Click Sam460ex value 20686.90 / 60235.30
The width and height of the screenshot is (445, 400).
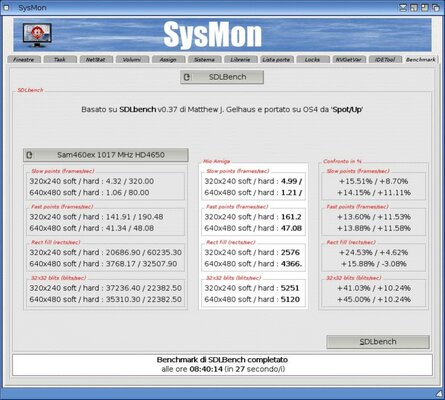coord(144,253)
